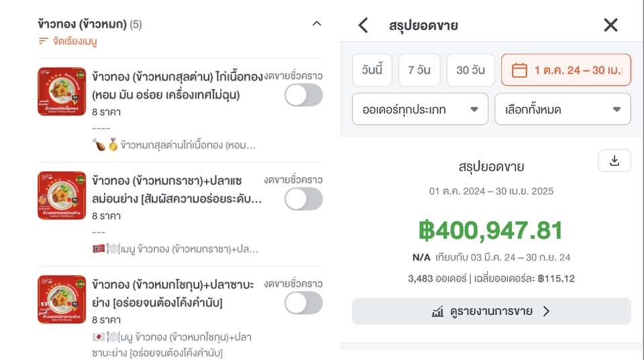Go back with the left arrow icon
The height and width of the screenshot is (360, 644).
[x=363, y=25]
